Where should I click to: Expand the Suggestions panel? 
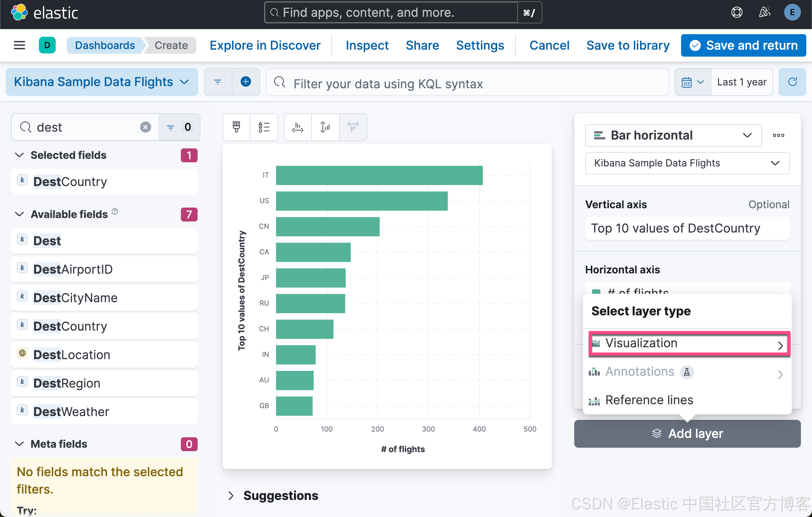coord(231,495)
